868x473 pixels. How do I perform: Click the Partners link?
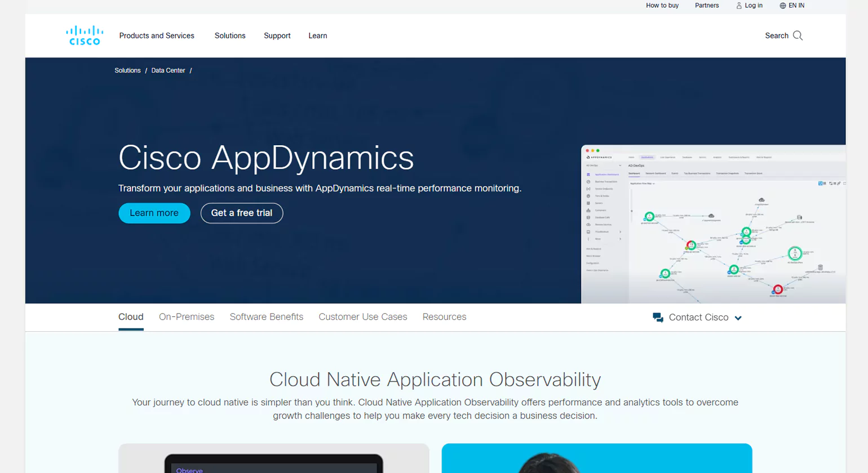(707, 6)
